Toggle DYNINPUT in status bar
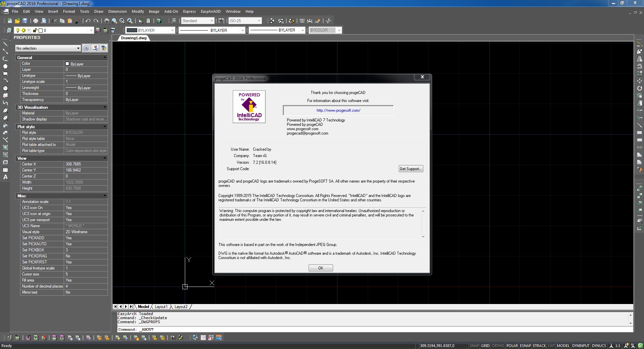The image size is (644, 349). pyautogui.click(x=581, y=346)
